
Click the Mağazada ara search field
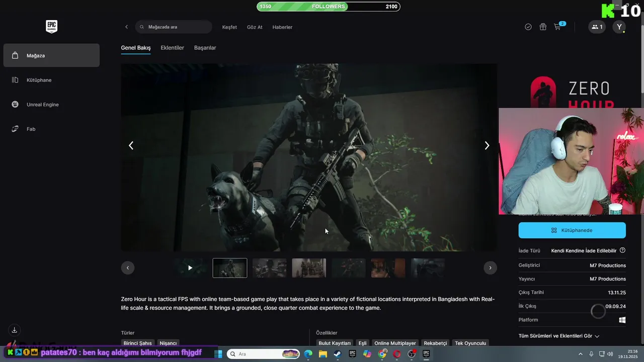point(174,27)
